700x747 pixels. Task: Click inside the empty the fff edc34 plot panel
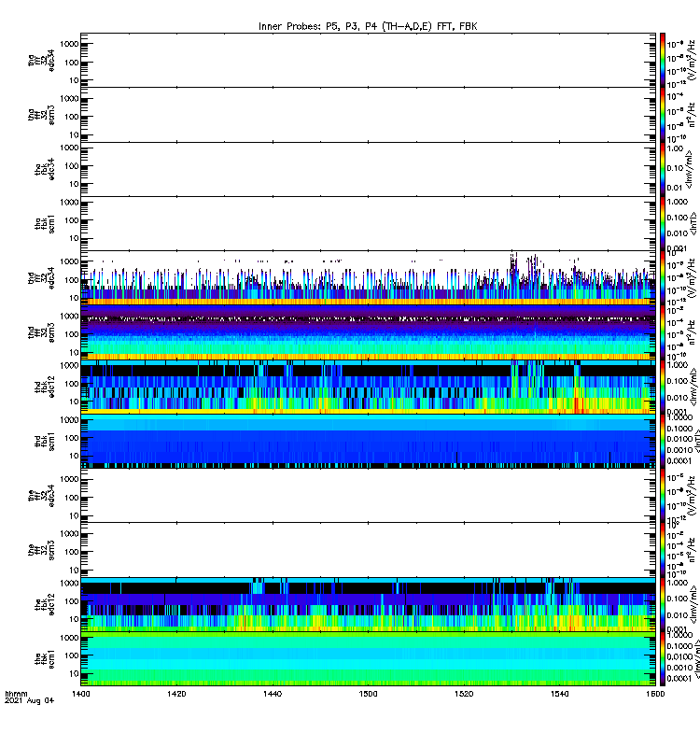coord(368,496)
